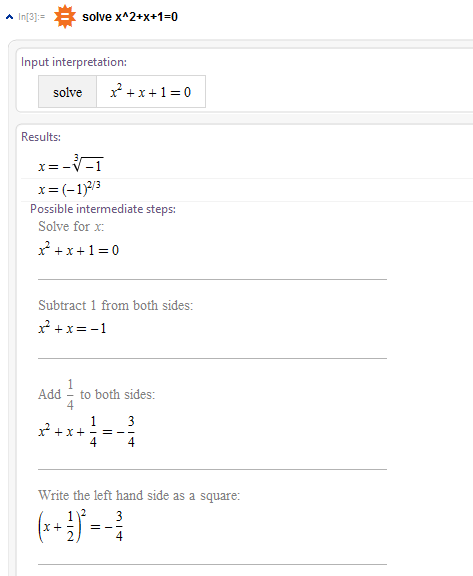Click the input text solve x^2+x+1=0
This screenshot has width=473, height=576.
[x=130, y=17]
